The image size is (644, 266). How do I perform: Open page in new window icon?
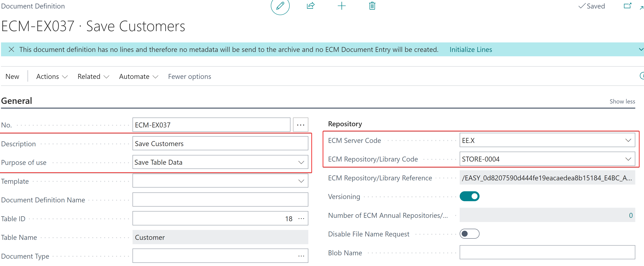click(627, 6)
